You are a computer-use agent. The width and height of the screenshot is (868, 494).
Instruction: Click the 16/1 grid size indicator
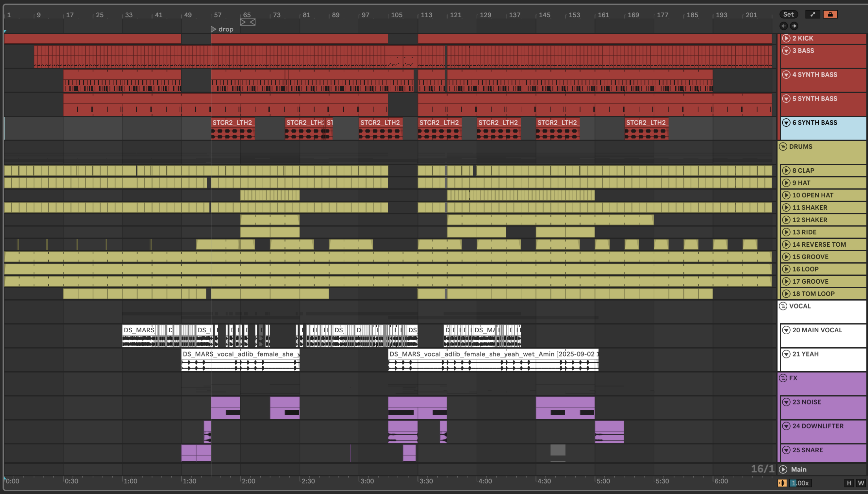click(762, 469)
